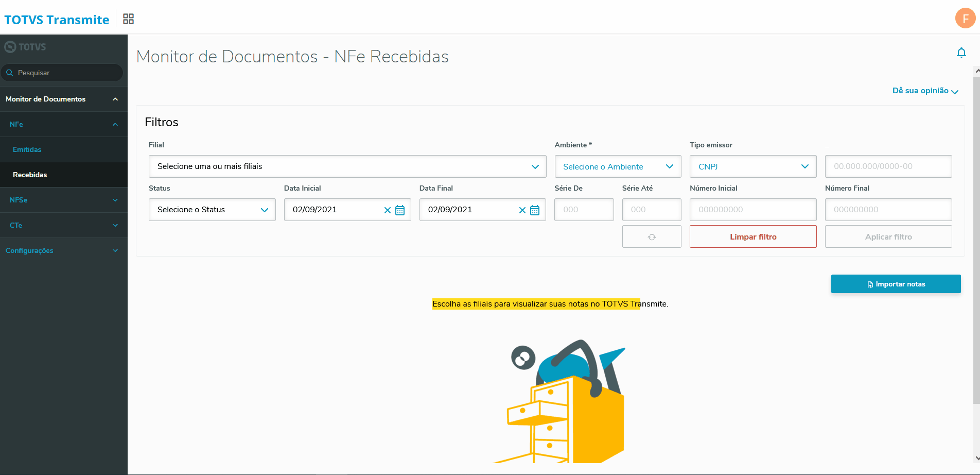The image size is (980, 475).
Task: Open the Tipo emissor CNPJ dropdown
Action: [x=753, y=166]
